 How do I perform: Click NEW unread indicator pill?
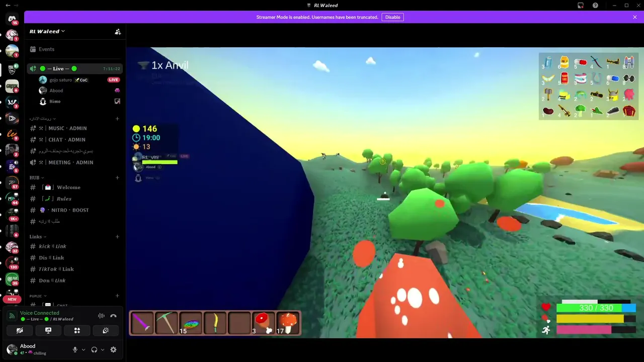pyautogui.click(x=12, y=299)
